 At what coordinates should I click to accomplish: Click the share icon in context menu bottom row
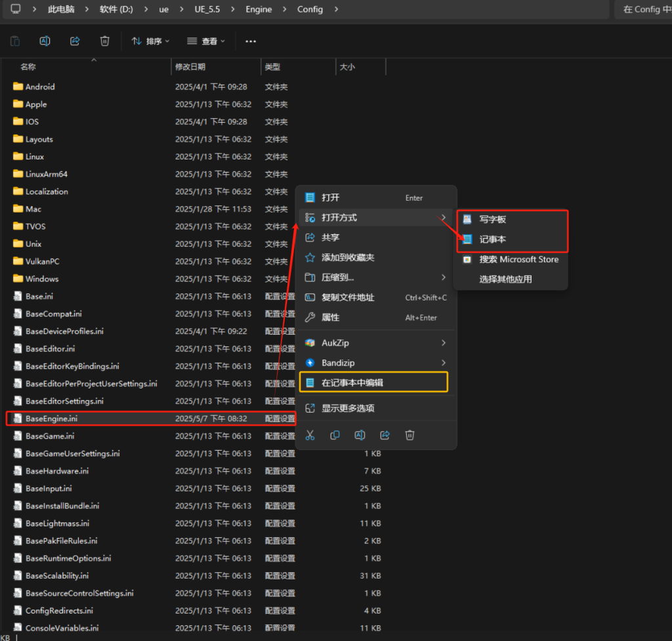click(x=385, y=435)
